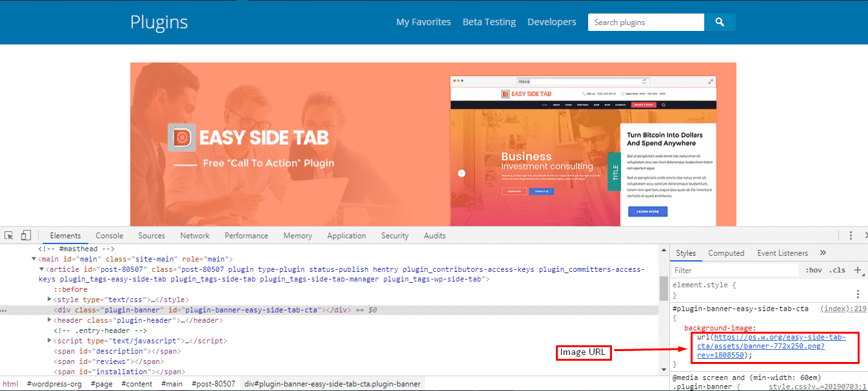
Task: Toggle :hov element state panel
Action: pos(813,271)
